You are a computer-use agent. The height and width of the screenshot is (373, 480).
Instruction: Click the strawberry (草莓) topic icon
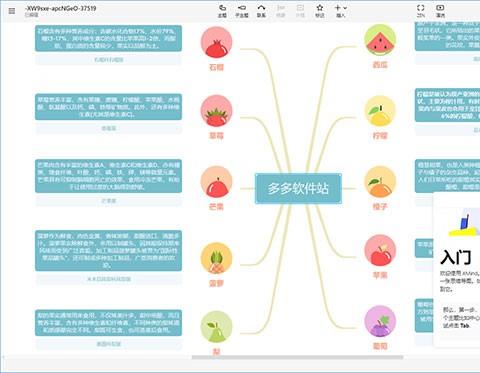(216, 111)
